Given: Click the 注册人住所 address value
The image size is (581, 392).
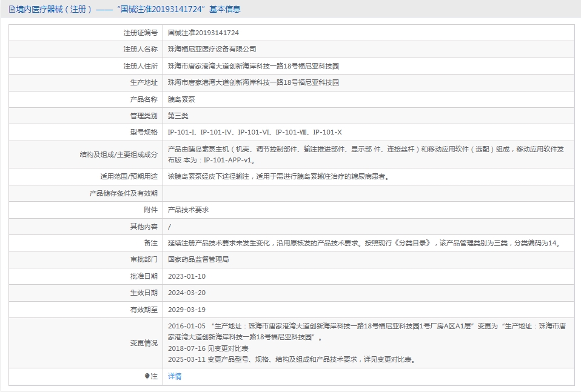Looking at the screenshot, I should (254, 66).
